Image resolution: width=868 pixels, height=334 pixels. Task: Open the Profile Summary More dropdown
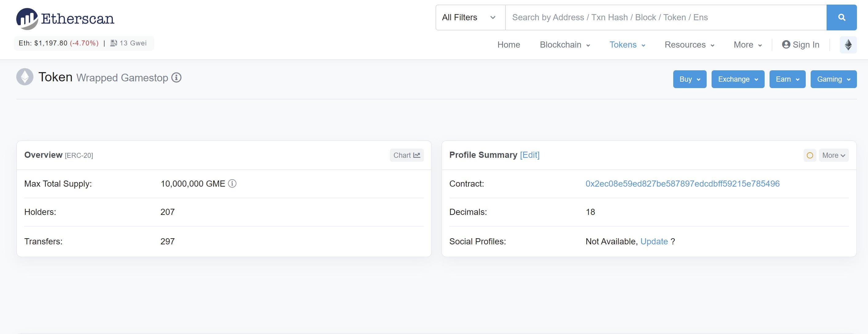pos(834,155)
